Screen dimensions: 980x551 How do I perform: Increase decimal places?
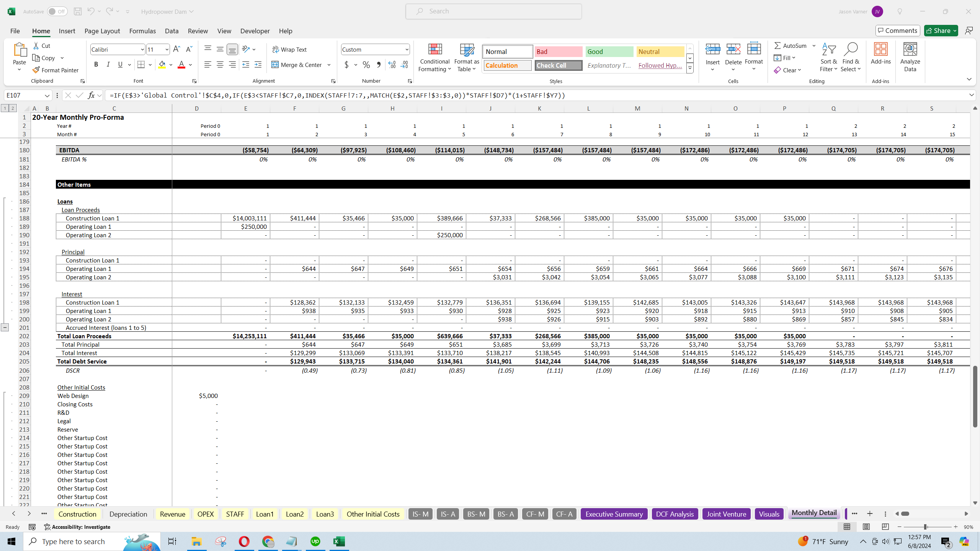392,65
